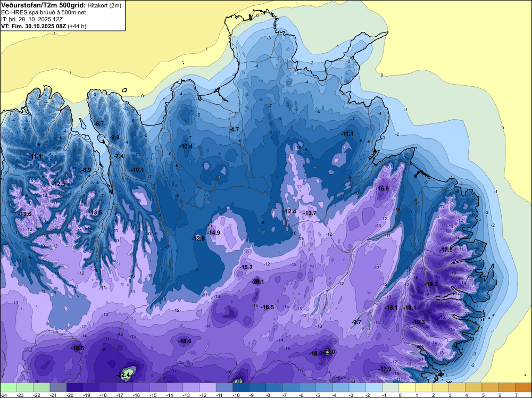The width and height of the screenshot is (532, 398).
Task: Click the temperature value -19.2
Action: pos(431,284)
